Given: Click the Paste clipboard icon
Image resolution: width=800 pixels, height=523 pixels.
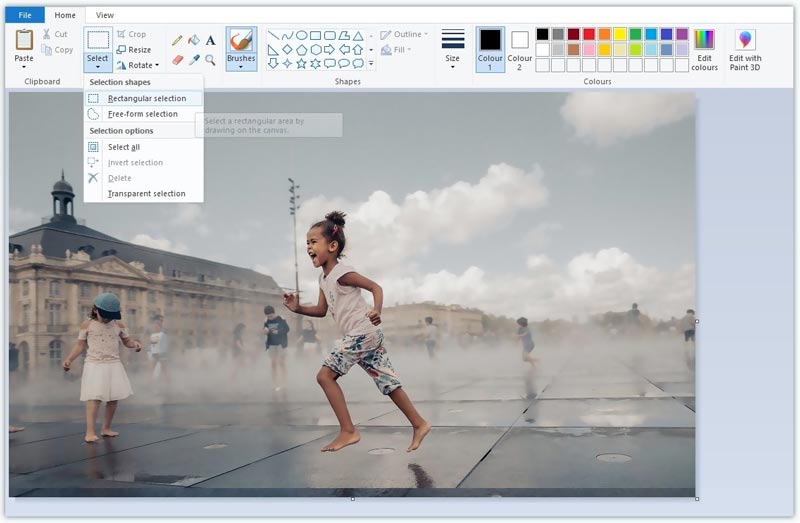Looking at the screenshot, I should pyautogui.click(x=24, y=40).
